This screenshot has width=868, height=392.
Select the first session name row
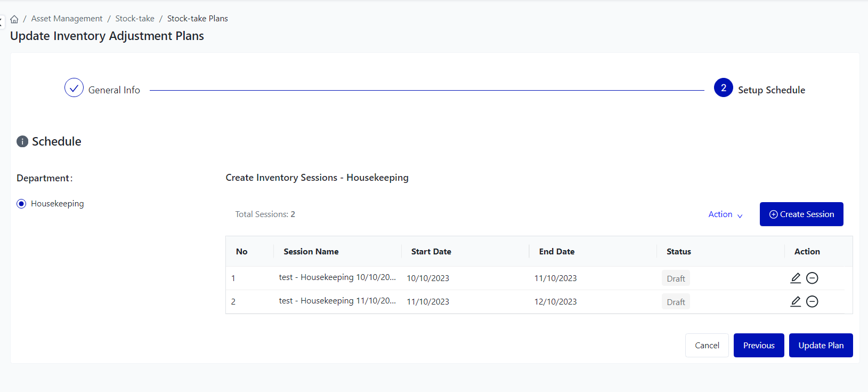(337, 277)
